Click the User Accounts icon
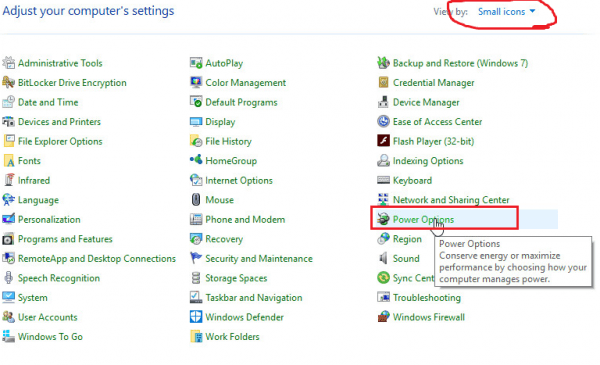The width and height of the screenshot is (600, 365). (x=8, y=317)
